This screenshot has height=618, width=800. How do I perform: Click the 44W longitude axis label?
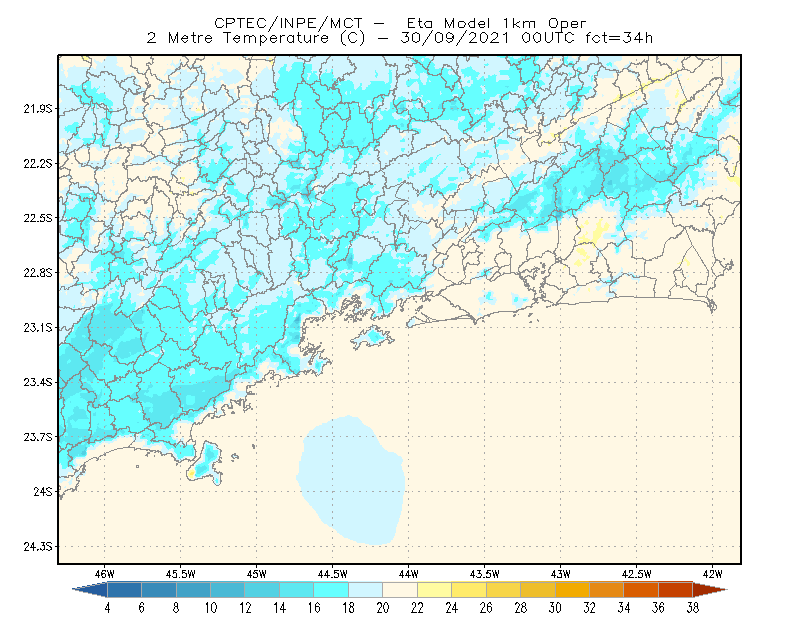pyautogui.click(x=409, y=574)
